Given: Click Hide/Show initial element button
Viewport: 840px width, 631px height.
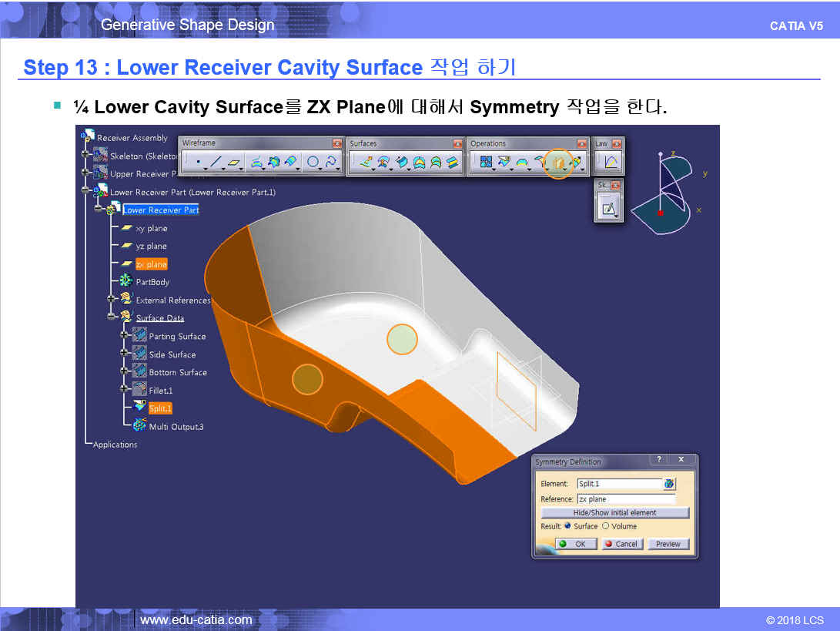Looking at the screenshot, I should [x=614, y=512].
